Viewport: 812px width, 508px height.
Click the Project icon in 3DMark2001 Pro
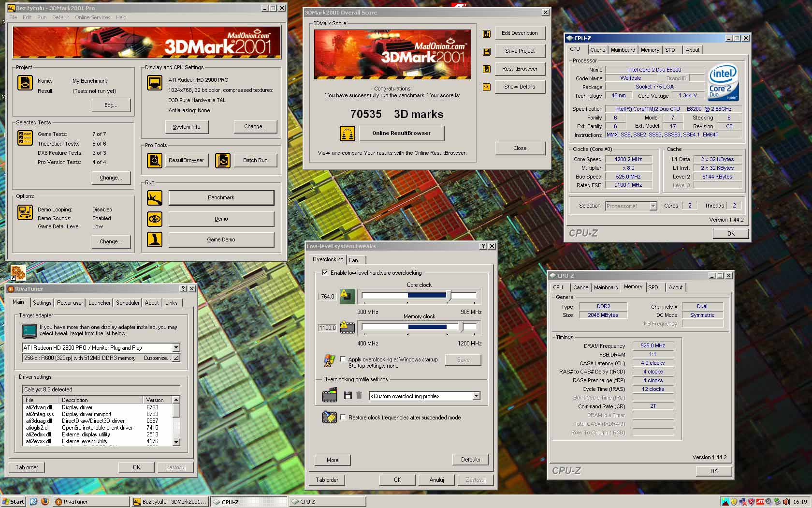click(25, 83)
